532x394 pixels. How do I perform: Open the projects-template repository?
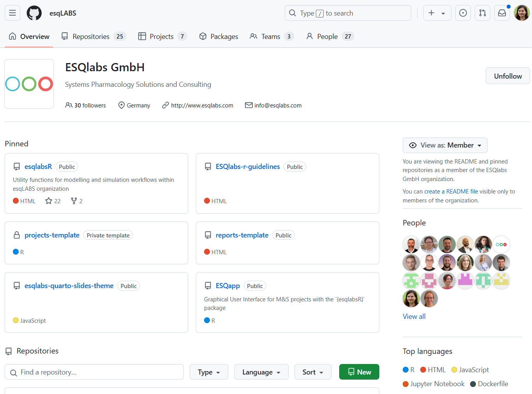pyautogui.click(x=52, y=235)
